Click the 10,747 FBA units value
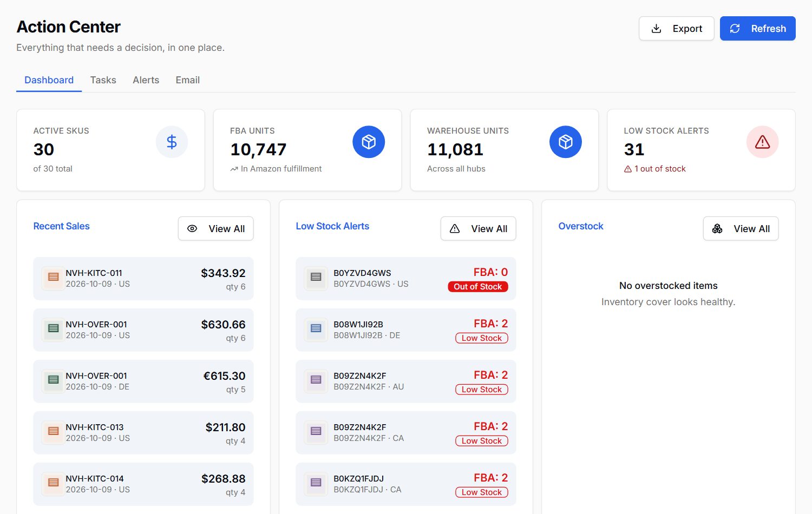Image resolution: width=812 pixels, height=514 pixels. click(258, 149)
